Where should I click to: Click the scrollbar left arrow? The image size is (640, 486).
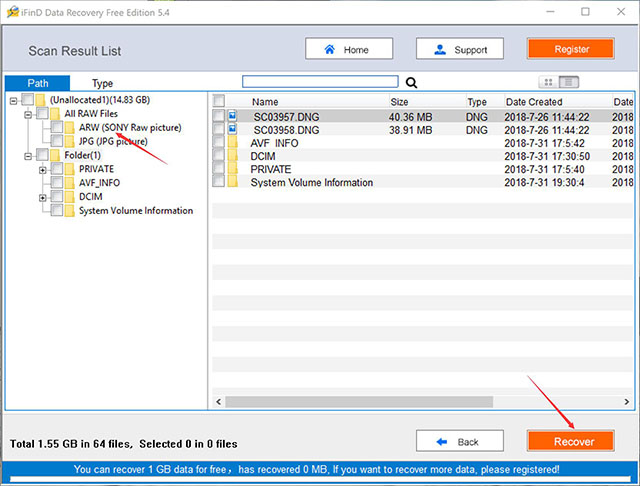218,402
